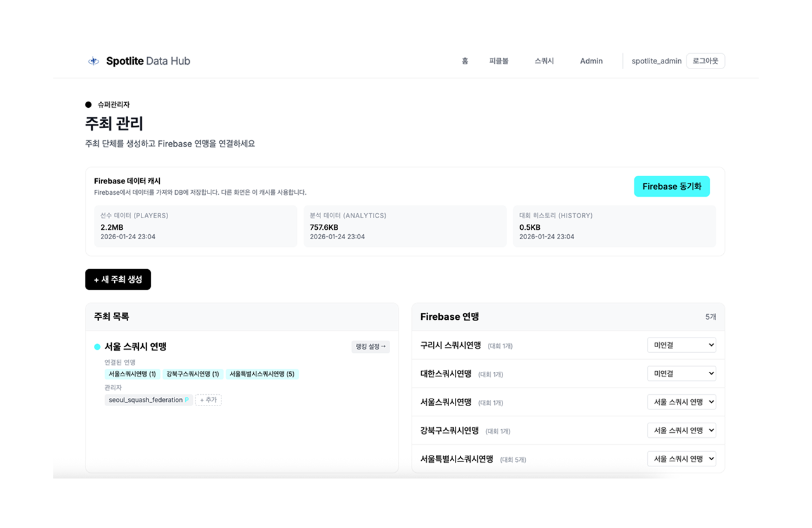812x528 pixels.
Task: Click the + 새 주최 생성 button
Action: (118, 279)
